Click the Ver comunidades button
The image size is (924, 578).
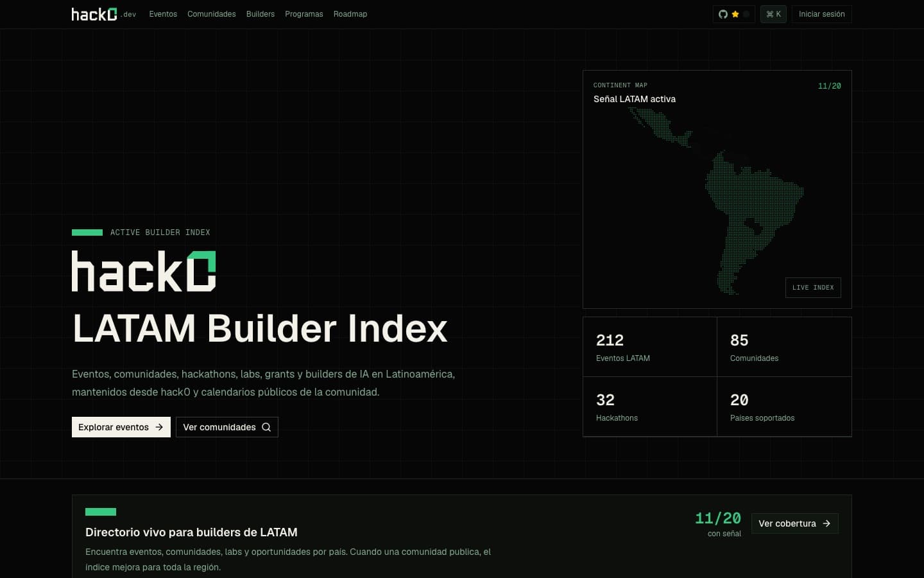(x=227, y=427)
